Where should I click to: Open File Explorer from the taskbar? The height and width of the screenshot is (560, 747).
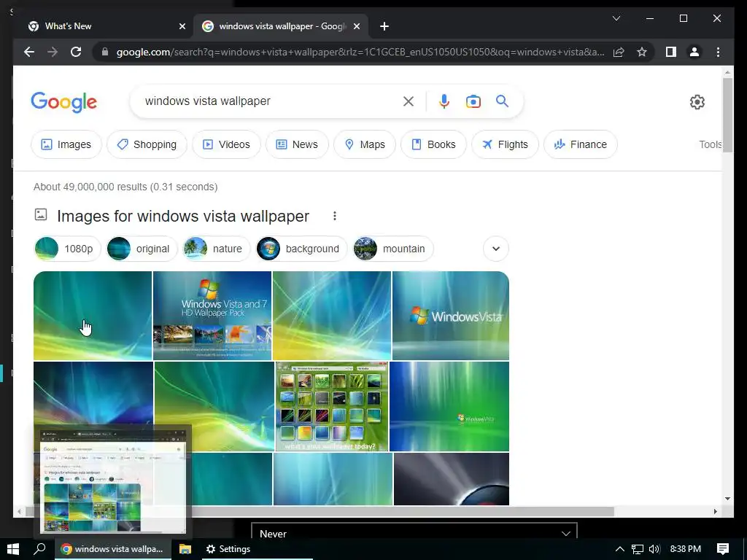tap(185, 549)
